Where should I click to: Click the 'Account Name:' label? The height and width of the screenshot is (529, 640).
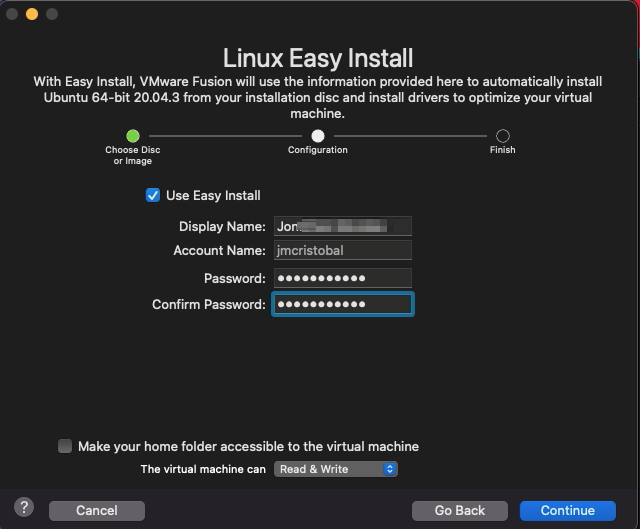tap(220, 250)
